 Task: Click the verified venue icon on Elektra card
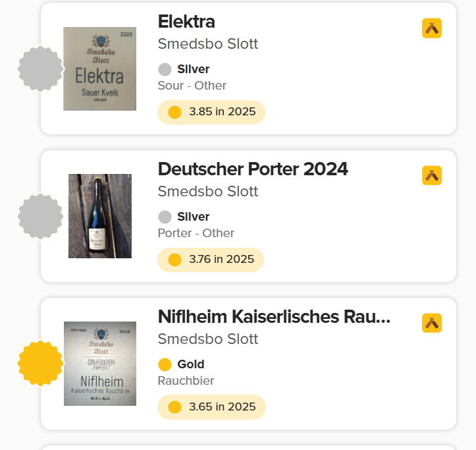pos(432,28)
